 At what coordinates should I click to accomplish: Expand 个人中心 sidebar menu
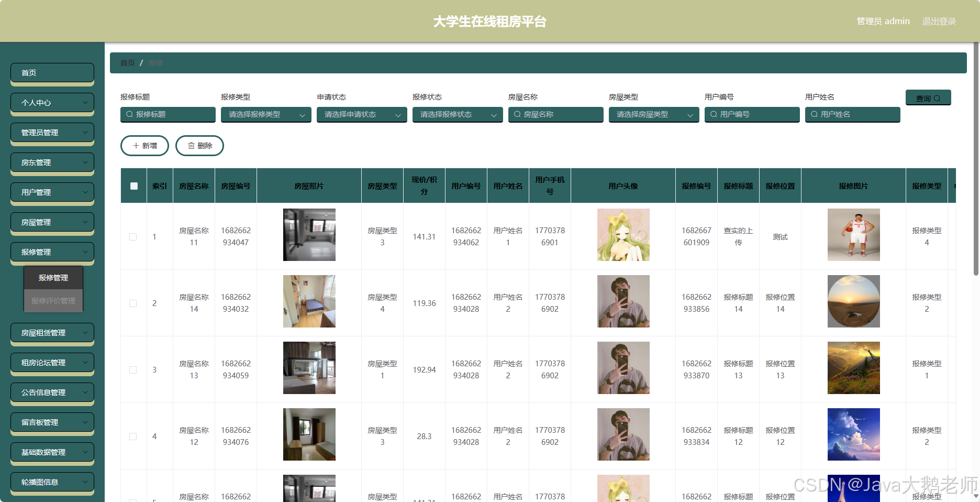pyautogui.click(x=52, y=103)
